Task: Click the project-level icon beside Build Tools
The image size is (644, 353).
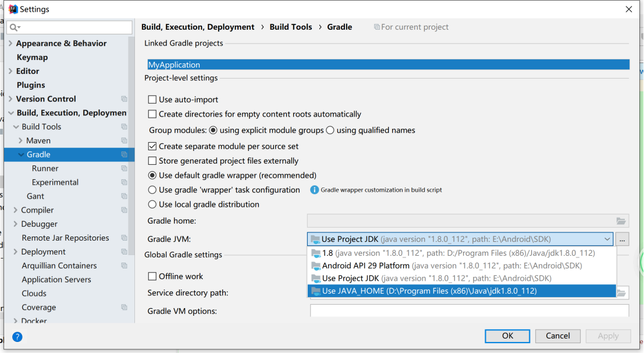Action: (x=124, y=127)
